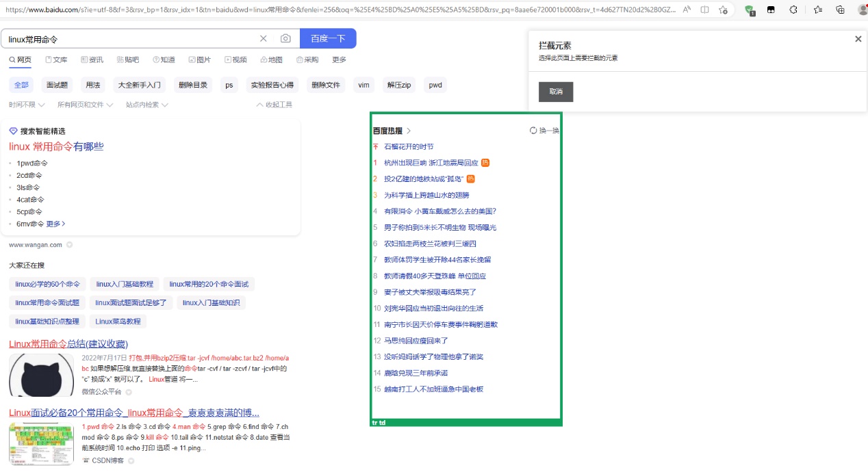
Task: Switch to the 贴吧 tab
Action: [x=128, y=60]
